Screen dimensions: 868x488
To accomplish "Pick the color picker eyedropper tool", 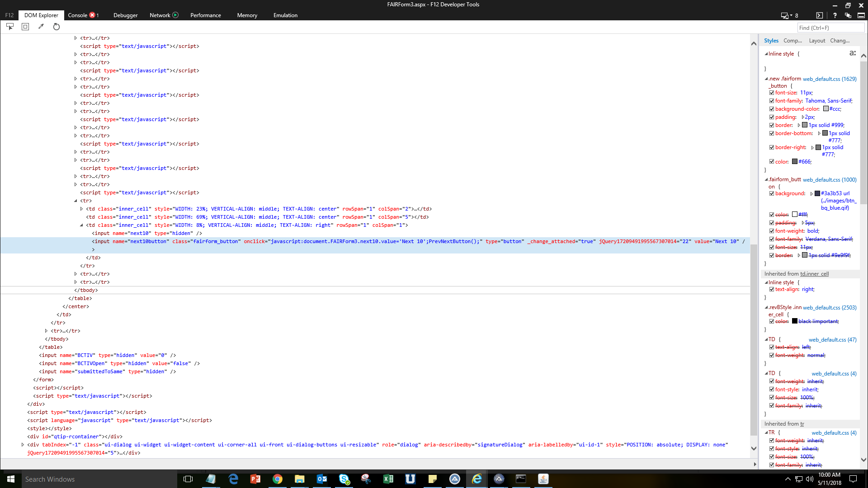I will point(41,27).
